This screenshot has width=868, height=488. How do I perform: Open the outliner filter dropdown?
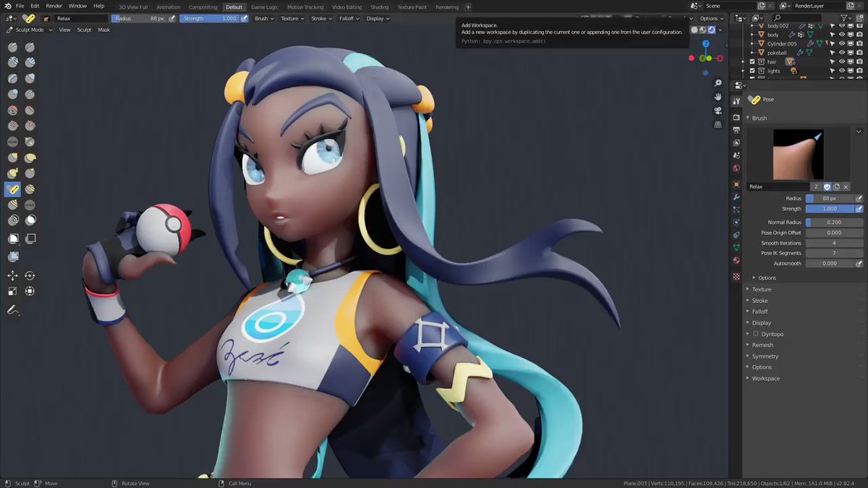pyautogui.click(x=848, y=17)
